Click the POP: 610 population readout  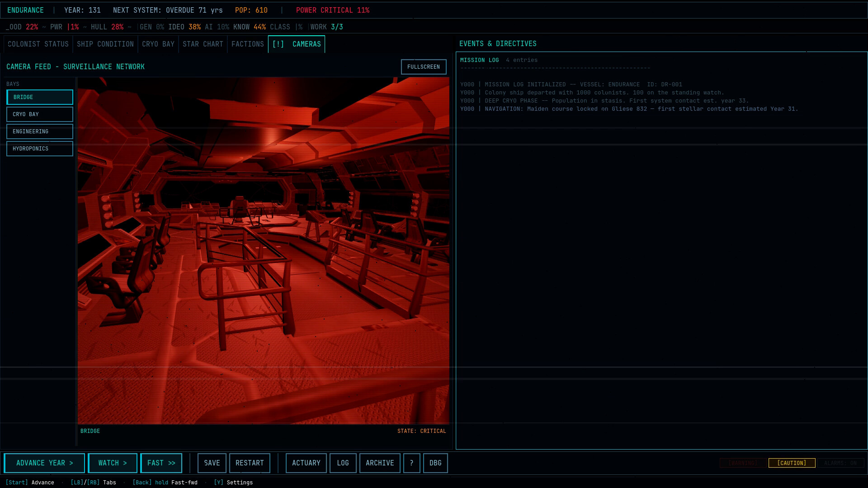[251, 10]
